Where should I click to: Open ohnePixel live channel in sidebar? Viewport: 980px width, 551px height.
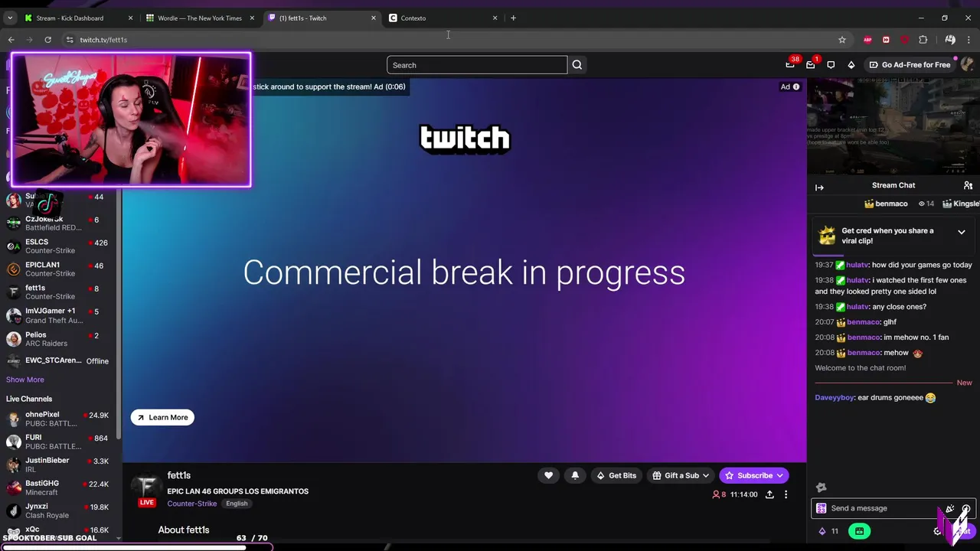(58, 419)
